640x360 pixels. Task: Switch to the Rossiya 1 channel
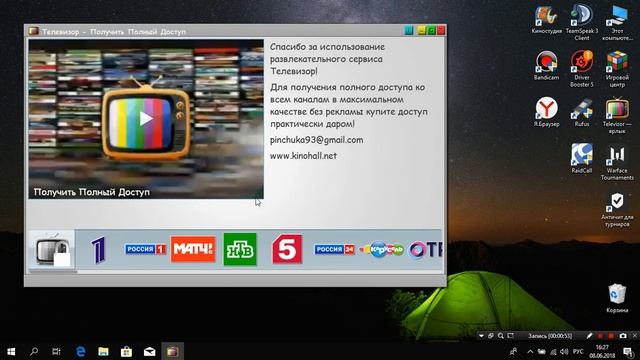pyautogui.click(x=145, y=249)
